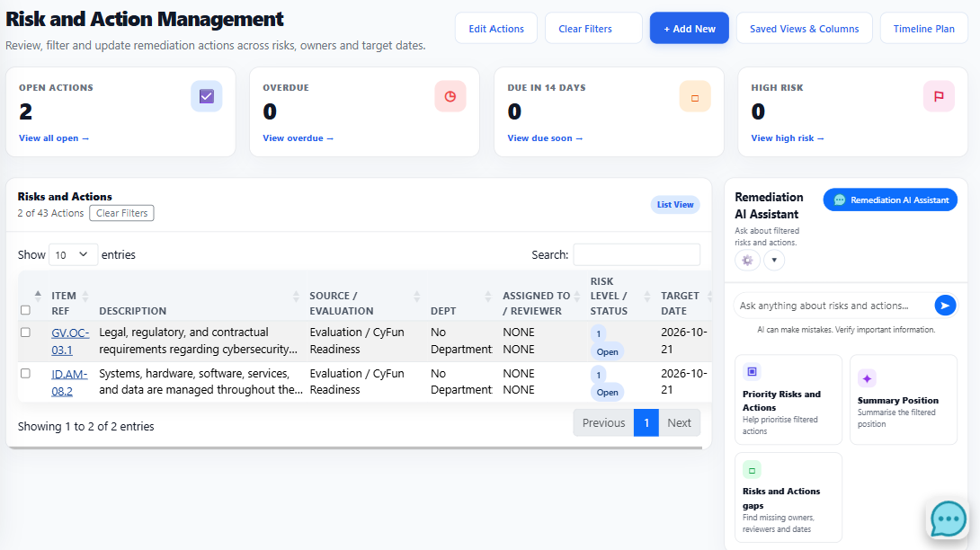
Task: Click the top Clear Filters button
Action: [x=593, y=28]
